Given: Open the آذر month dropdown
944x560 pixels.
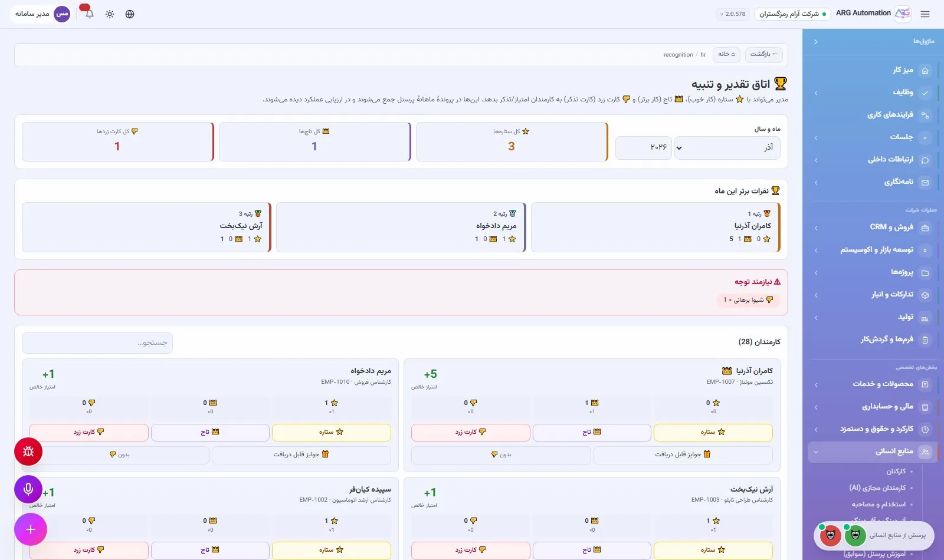Looking at the screenshot, I should (727, 147).
